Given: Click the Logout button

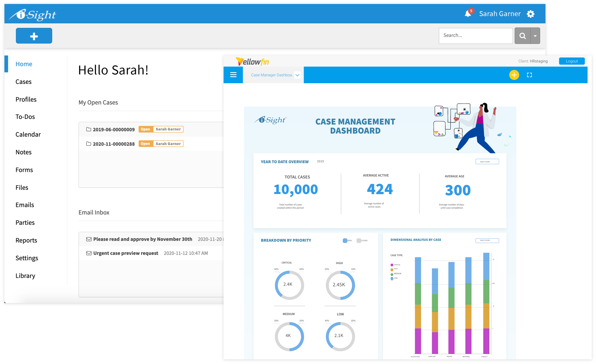Looking at the screenshot, I should click(572, 61).
